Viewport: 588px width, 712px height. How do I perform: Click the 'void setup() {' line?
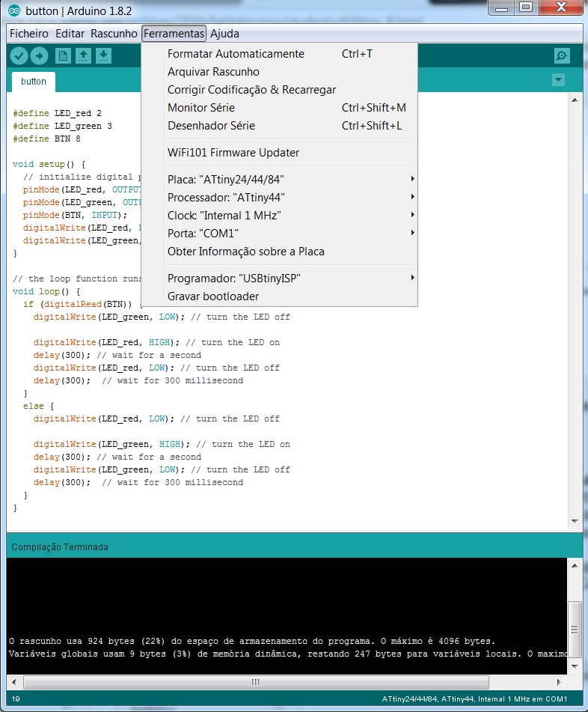click(49, 165)
